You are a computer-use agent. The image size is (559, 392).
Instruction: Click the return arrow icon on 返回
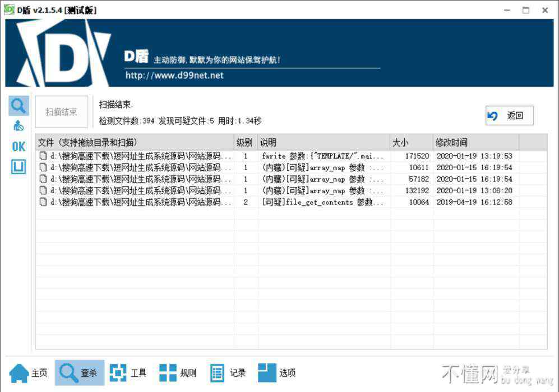point(493,116)
